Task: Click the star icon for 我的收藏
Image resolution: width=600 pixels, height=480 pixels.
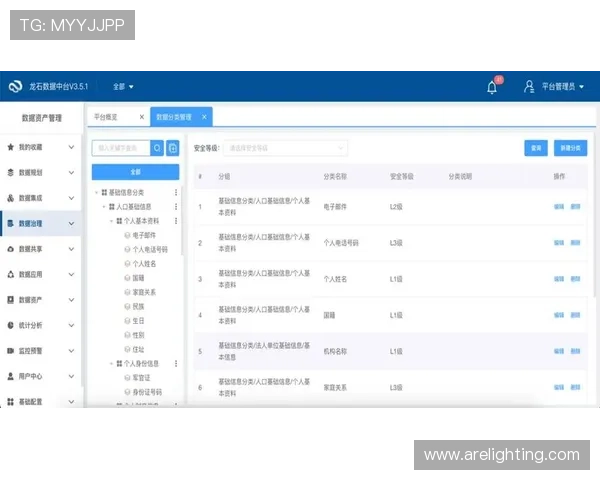Action: [x=11, y=147]
